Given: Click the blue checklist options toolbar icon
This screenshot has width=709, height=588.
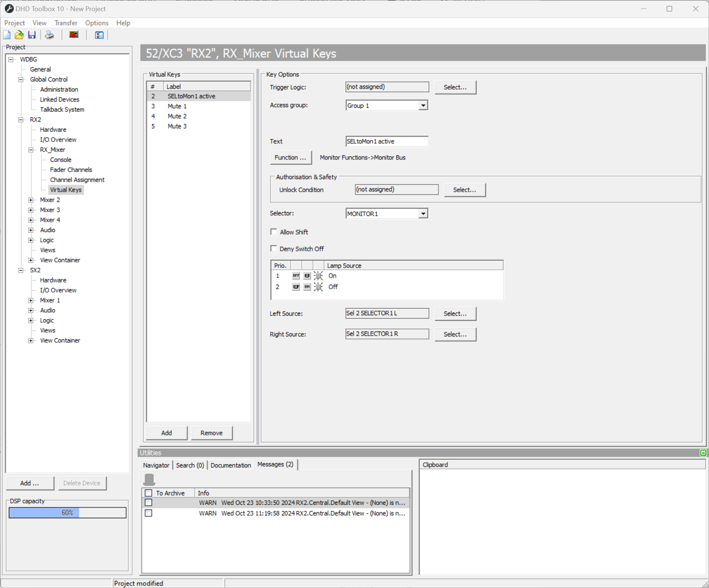Looking at the screenshot, I should pyautogui.click(x=99, y=35).
